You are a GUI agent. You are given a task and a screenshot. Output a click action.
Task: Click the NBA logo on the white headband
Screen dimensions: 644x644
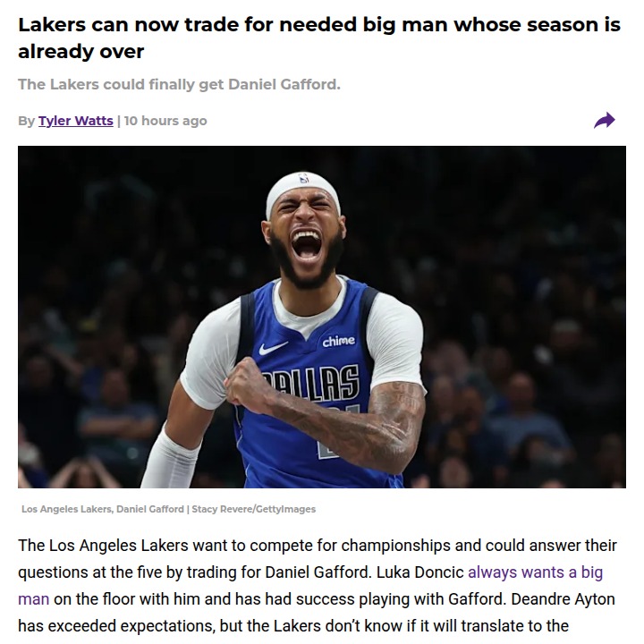(x=303, y=178)
